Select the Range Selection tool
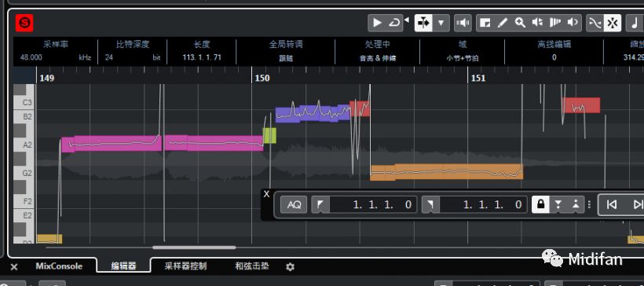The width and height of the screenshot is (644, 286). click(485, 23)
